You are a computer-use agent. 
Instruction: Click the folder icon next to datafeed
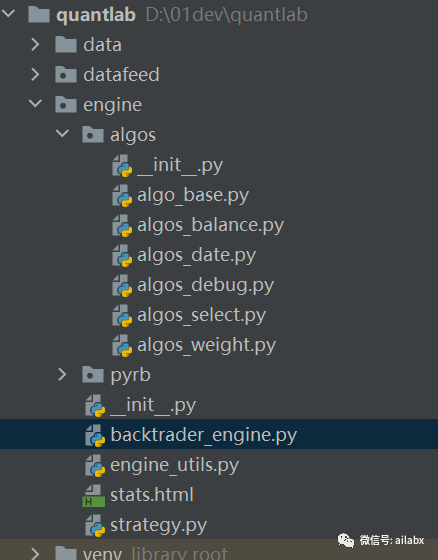[x=66, y=75]
